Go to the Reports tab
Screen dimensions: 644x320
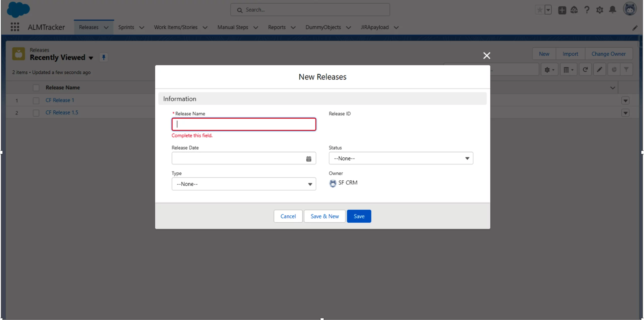[277, 27]
